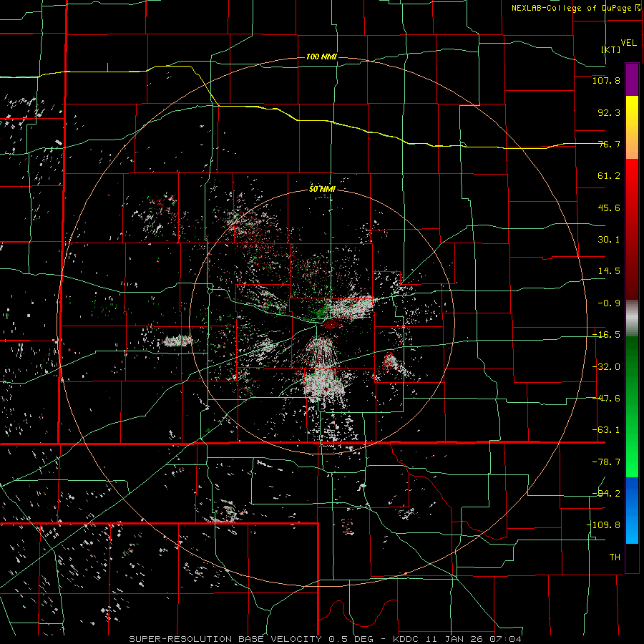This screenshot has height=644, width=644.
Task: Click the 61.2 velocity scale value
Action: click(x=609, y=176)
